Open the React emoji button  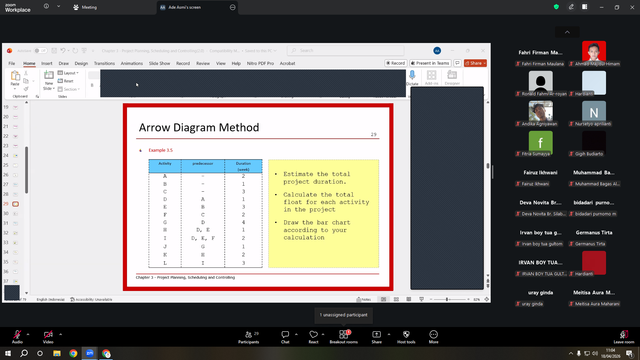tap(313, 337)
